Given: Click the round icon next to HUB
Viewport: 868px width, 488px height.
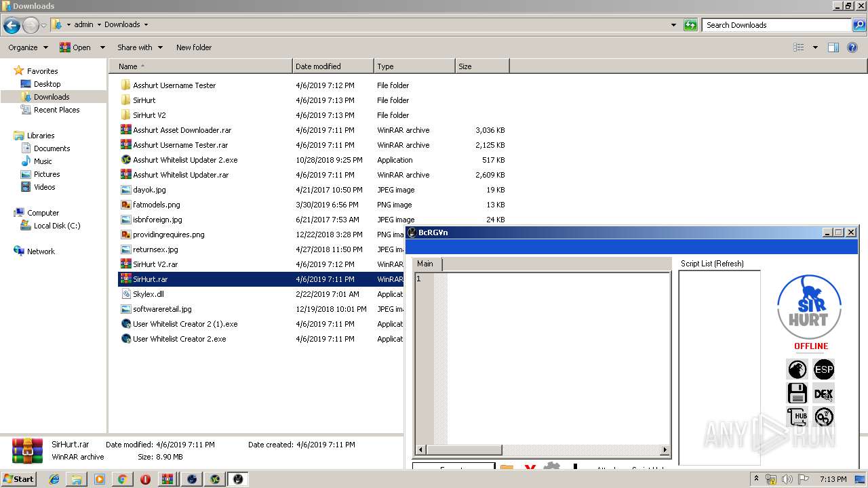Looking at the screenshot, I should 824,416.
